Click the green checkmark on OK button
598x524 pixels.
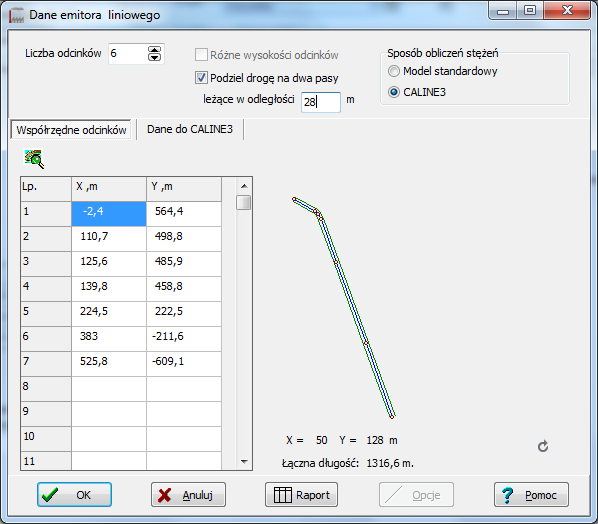tap(50, 495)
